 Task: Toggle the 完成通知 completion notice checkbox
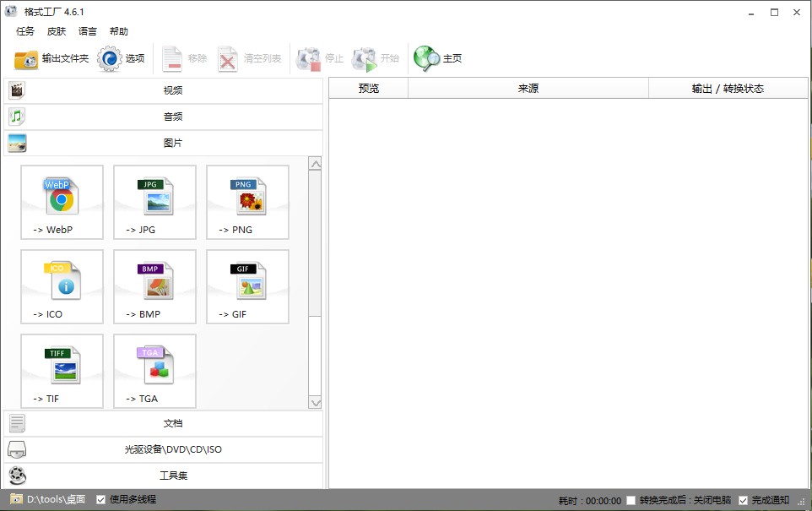point(743,500)
